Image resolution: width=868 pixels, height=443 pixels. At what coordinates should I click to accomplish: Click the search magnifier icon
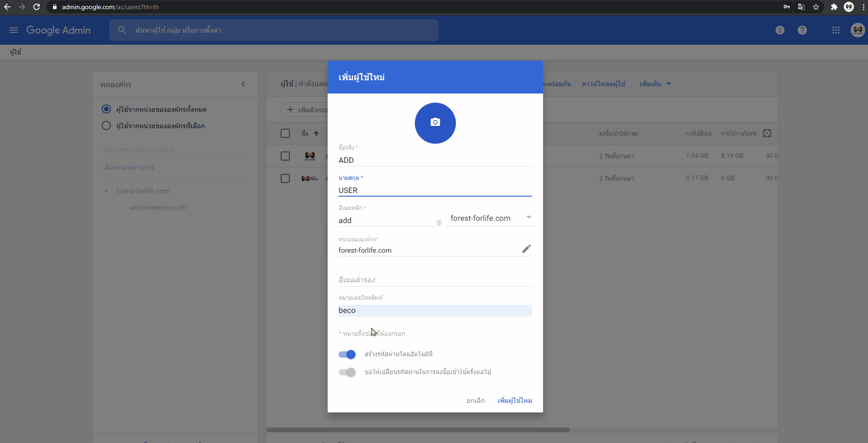point(122,30)
